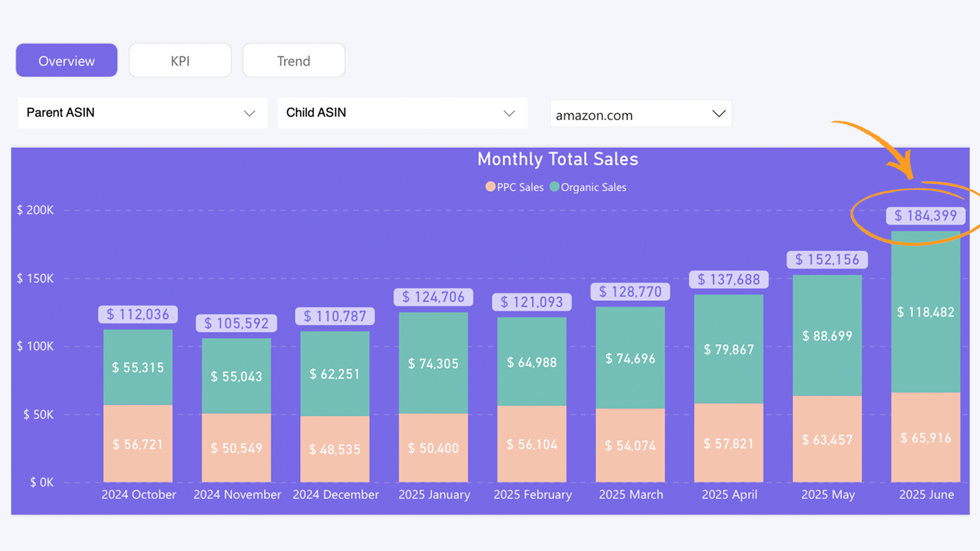The height and width of the screenshot is (551, 980).
Task: Select the circled $184,399 total label
Action: (x=925, y=215)
